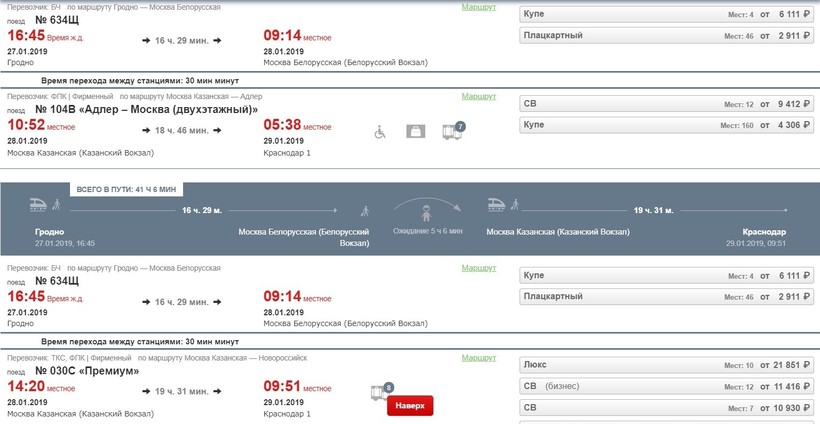Image resolution: width=820 pixels, height=424 pixels.
Task: Select СВ class from 10 930 ₽
Action: coord(666,407)
